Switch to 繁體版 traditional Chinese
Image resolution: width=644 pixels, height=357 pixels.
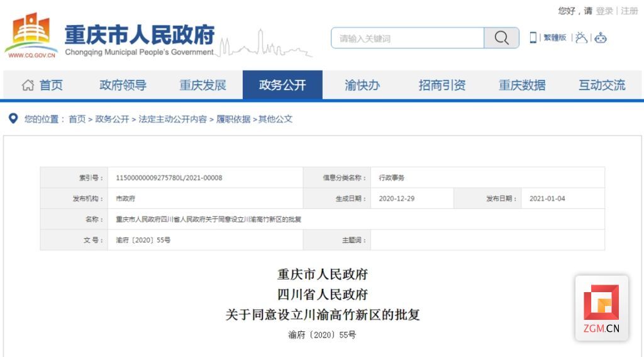point(555,38)
